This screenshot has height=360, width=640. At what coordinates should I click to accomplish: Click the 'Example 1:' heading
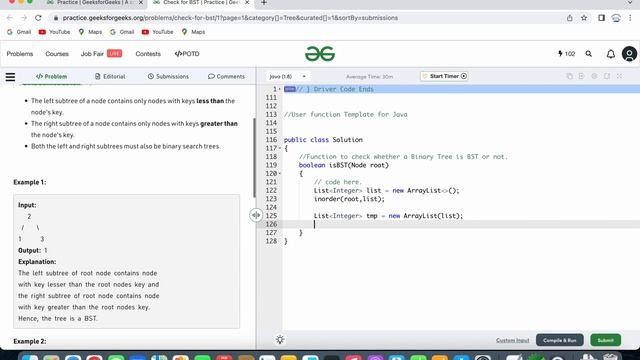[30, 182]
